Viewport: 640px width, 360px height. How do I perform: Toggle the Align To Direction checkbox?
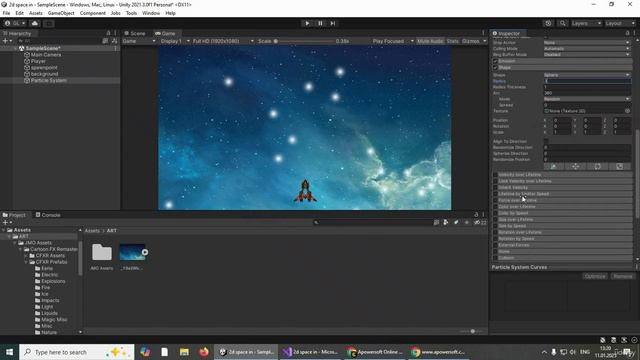[x=546, y=141]
